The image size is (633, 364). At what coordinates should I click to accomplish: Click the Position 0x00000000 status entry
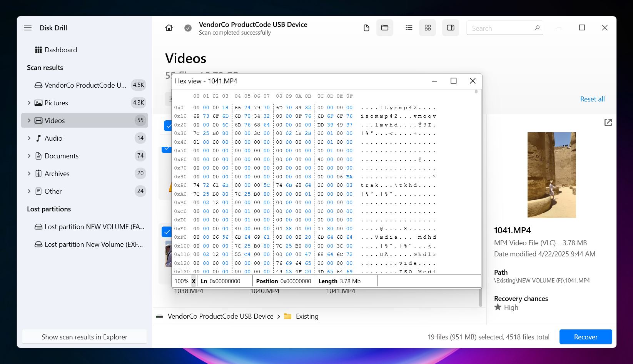click(x=284, y=281)
